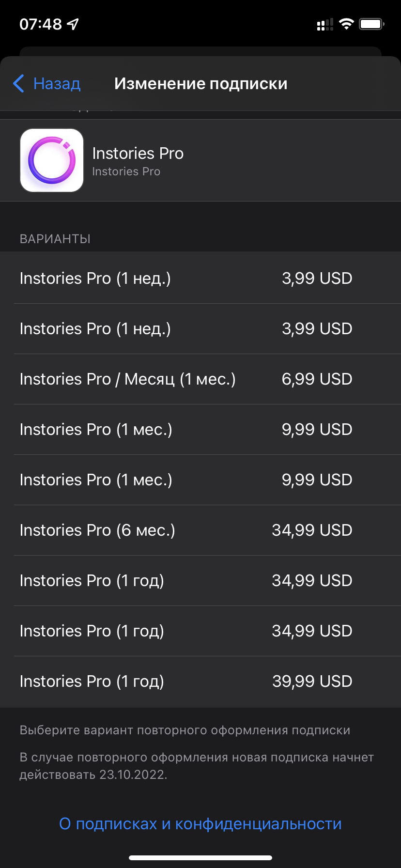This screenshot has height=868, width=401.
Task: Tap the 07:48 clock in status bar
Action: click(x=41, y=24)
